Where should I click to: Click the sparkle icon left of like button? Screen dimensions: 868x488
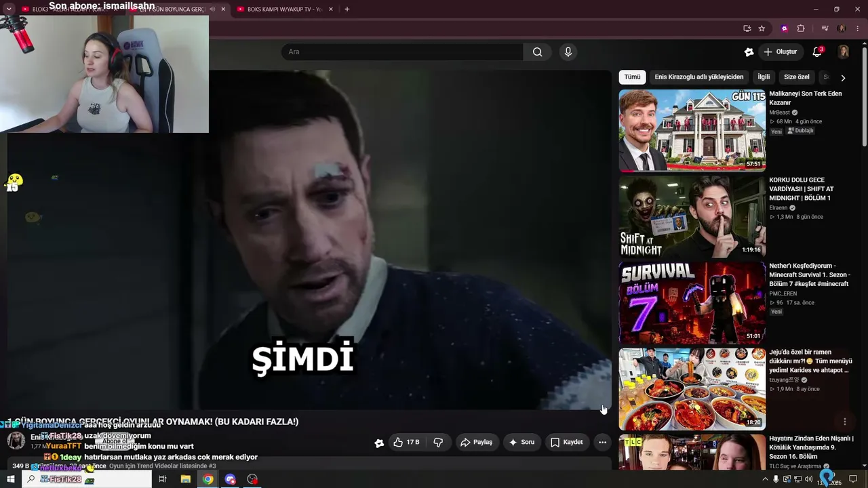coord(379,443)
